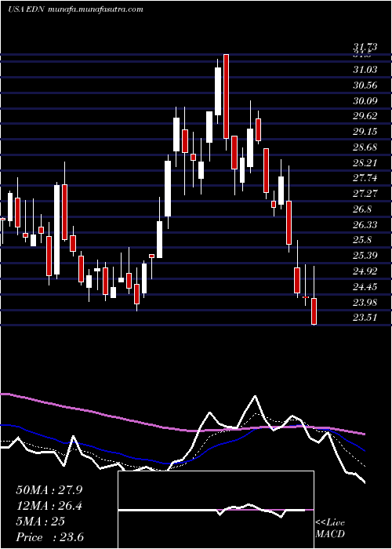Click the tallest red candlestick at the chart peak

click(x=226, y=96)
